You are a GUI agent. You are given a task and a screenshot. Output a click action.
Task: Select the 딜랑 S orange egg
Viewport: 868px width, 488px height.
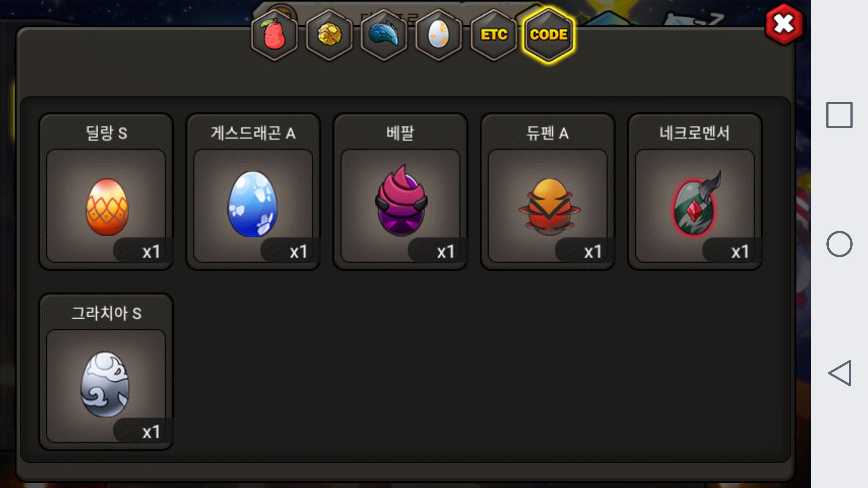click(x=106, y=206)
